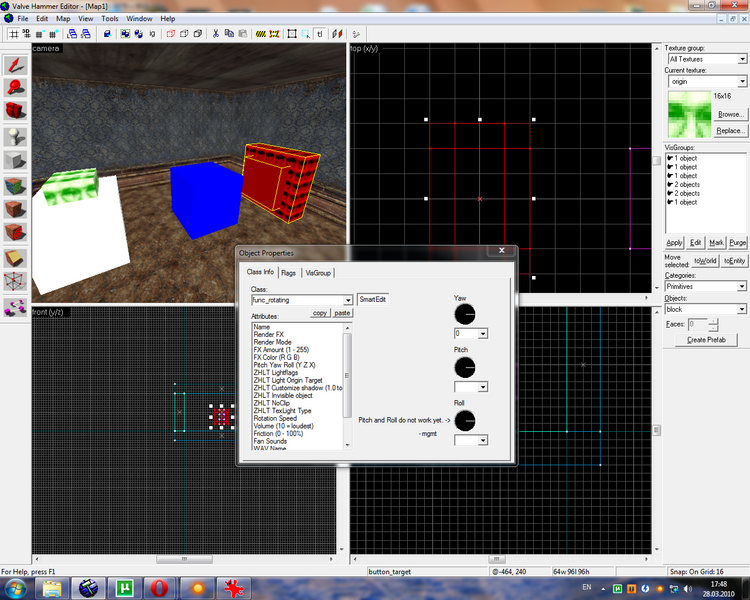This screenshot has width=750, height=600.
Task: Click the Carve tool icon
Action: tap(107, 34)
